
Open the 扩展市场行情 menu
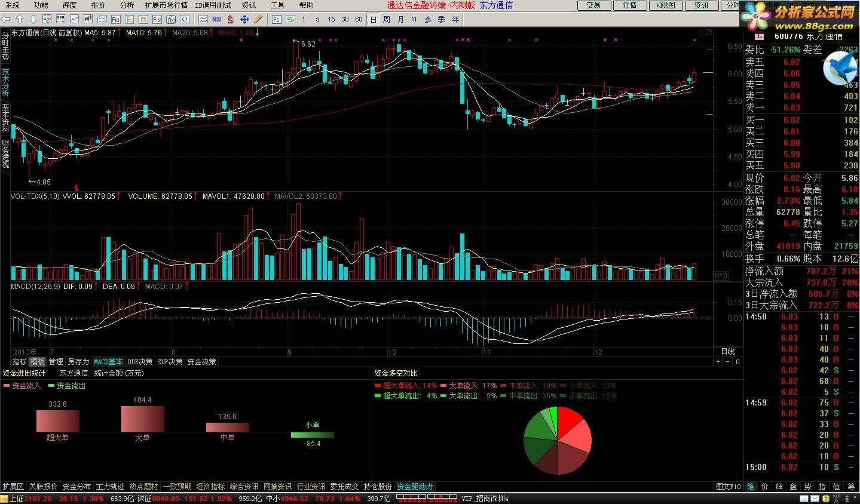[166, 5]
